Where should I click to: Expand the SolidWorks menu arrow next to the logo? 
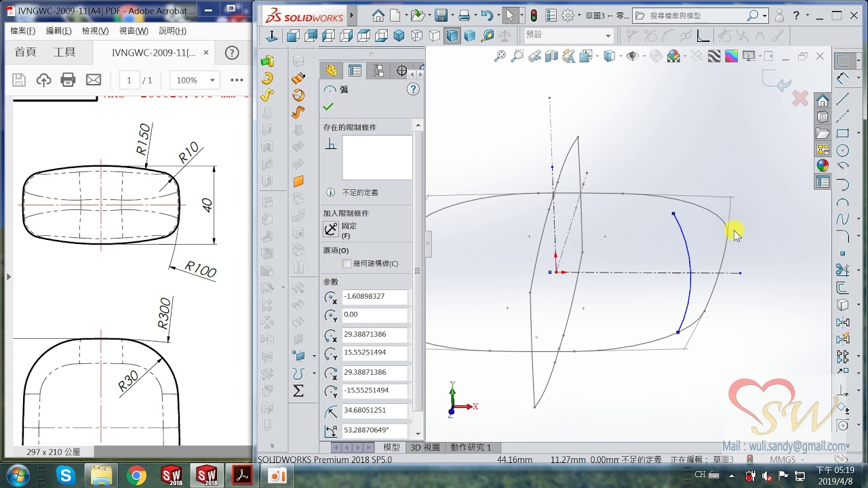[352, 16]
